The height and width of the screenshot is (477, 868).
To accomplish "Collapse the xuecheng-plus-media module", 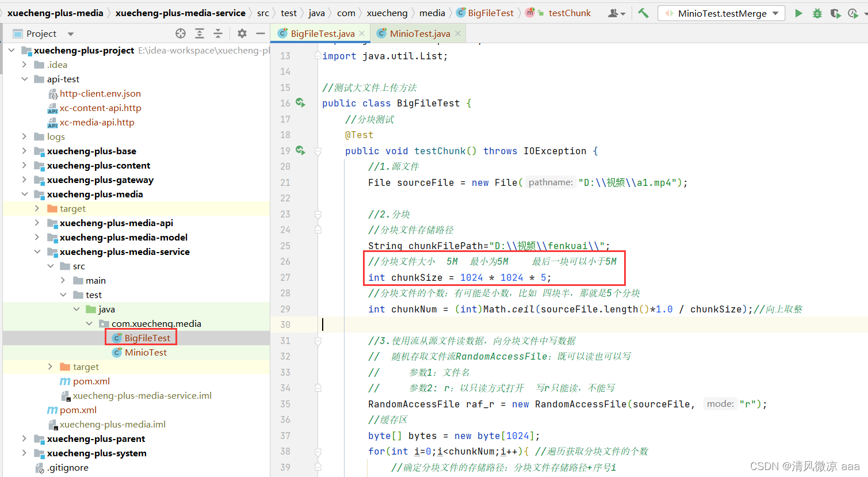I will (24, 194).
